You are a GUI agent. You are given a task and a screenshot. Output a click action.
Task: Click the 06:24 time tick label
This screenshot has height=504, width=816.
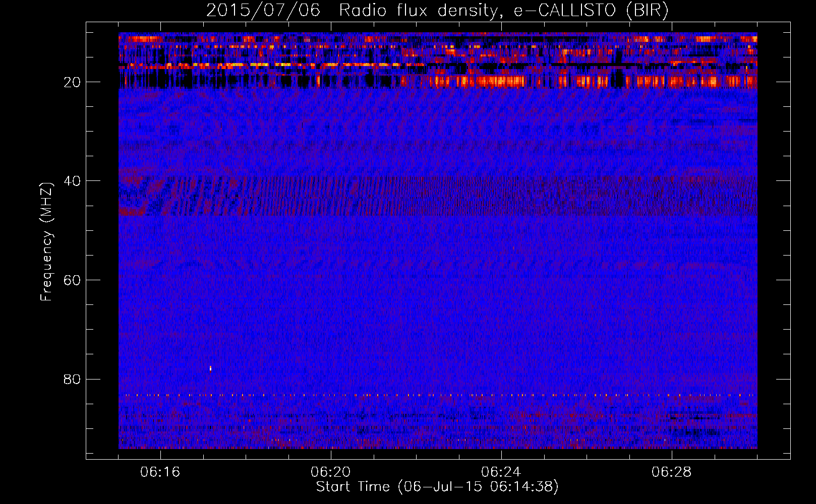click(x=501, y=472)
